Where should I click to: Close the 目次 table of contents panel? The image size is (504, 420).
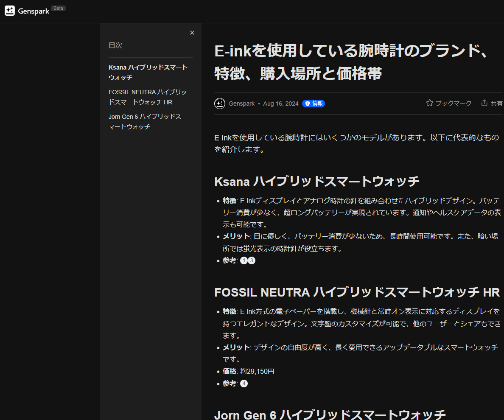point(192,33)
